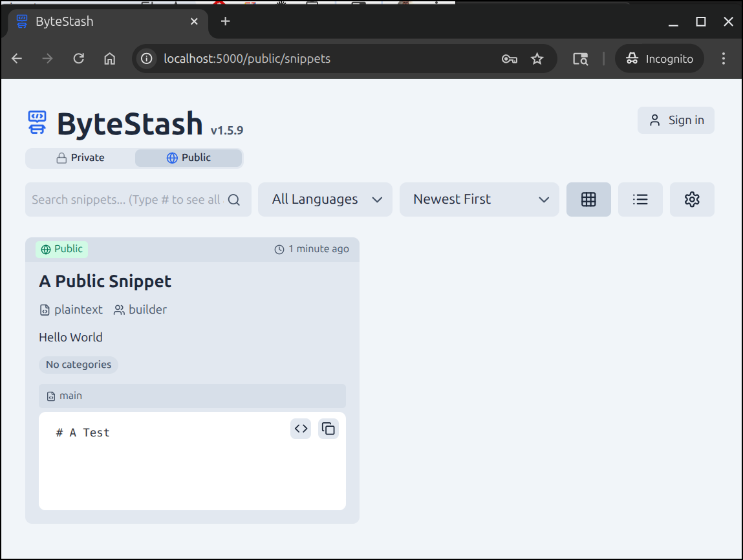Open the Newest First sort dropdown

click(479, 199)
